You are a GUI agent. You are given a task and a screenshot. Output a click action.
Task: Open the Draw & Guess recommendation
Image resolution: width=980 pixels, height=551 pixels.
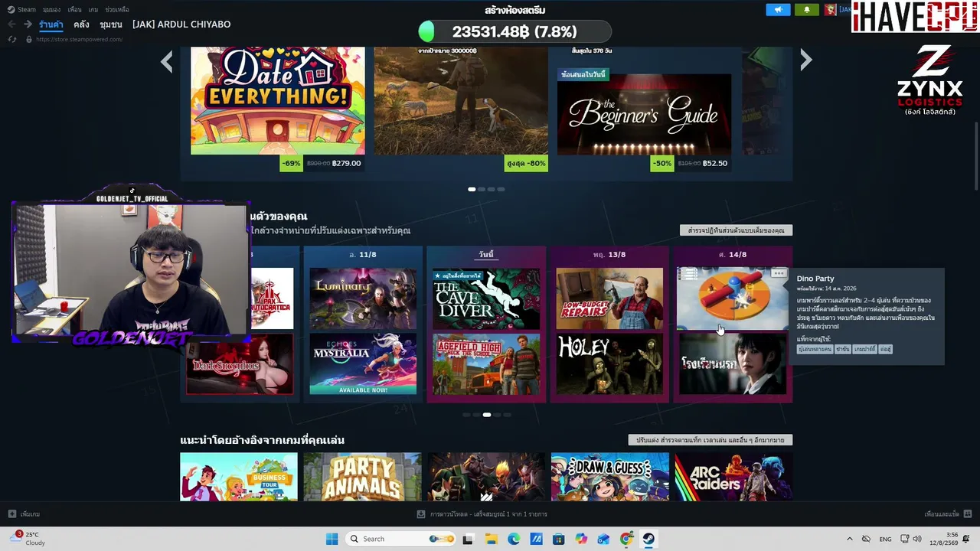point(610,477)
